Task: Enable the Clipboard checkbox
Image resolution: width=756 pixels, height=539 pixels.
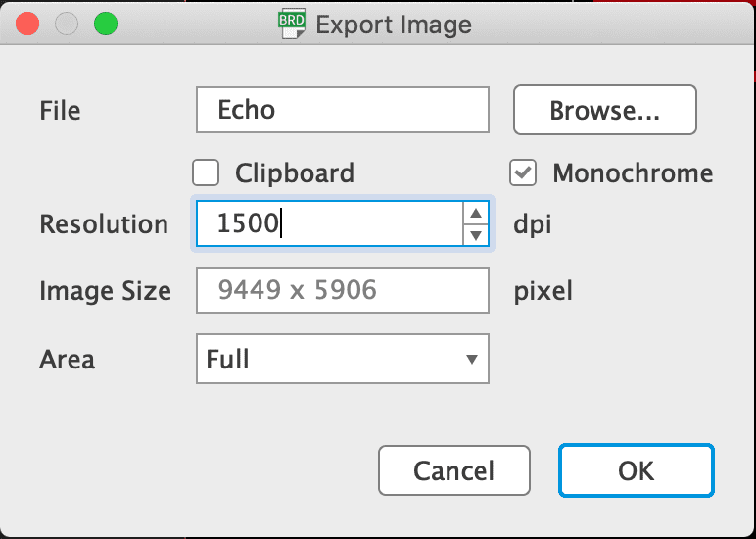Action: point(206,173)
